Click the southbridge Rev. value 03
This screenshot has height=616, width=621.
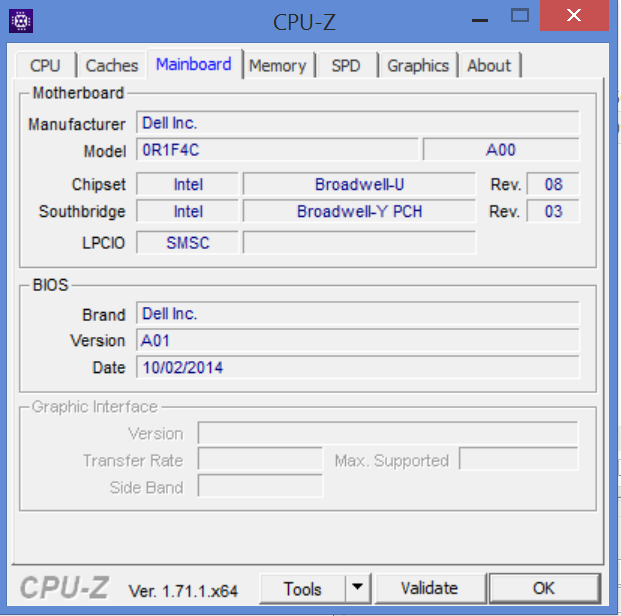[553, 211]
